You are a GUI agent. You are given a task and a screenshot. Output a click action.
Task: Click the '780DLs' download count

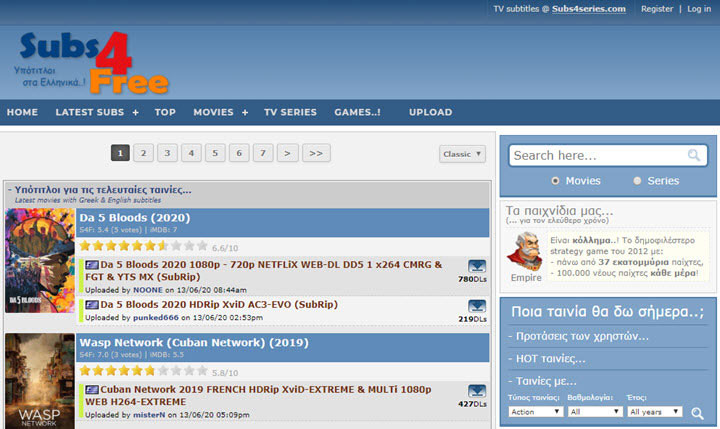(x=472, y=279)
